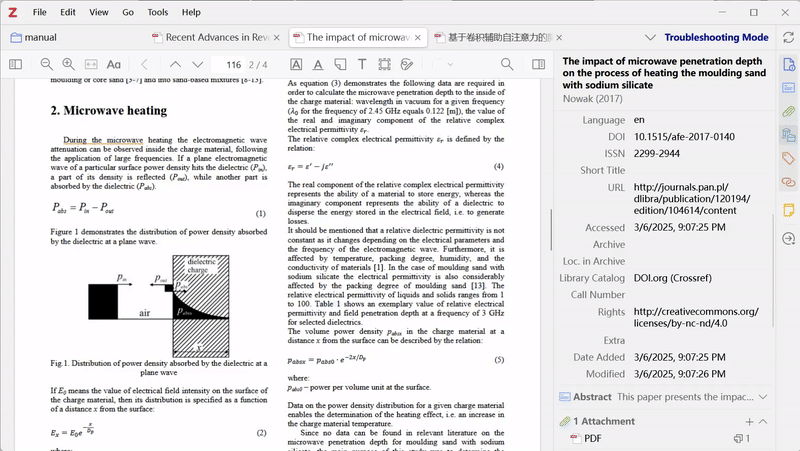
Task: Select the Add Text tool
Action: pyautogui.click(x=362, y=64)
